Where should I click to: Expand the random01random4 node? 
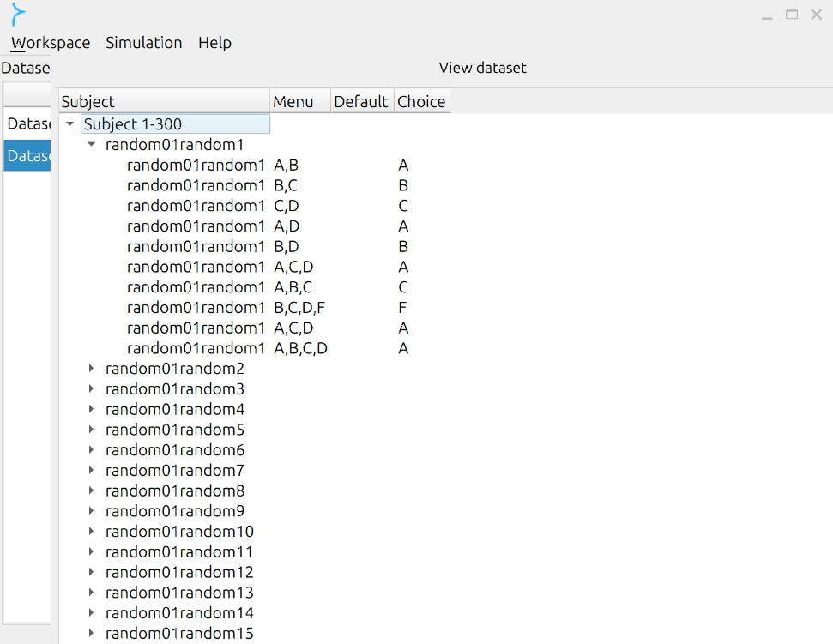pos(92,409)
